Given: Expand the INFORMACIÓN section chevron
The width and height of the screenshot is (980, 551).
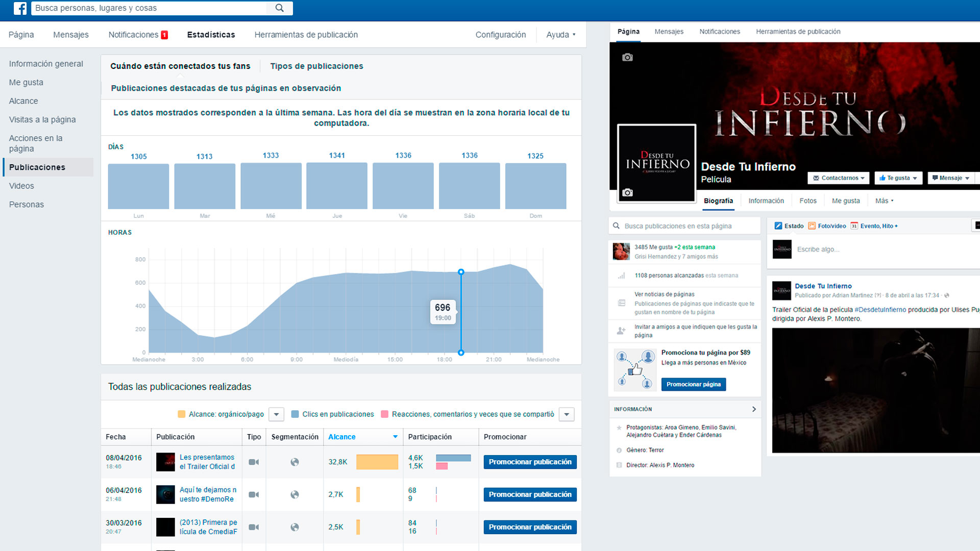Looking at the screenshot, I should point(754,409).
